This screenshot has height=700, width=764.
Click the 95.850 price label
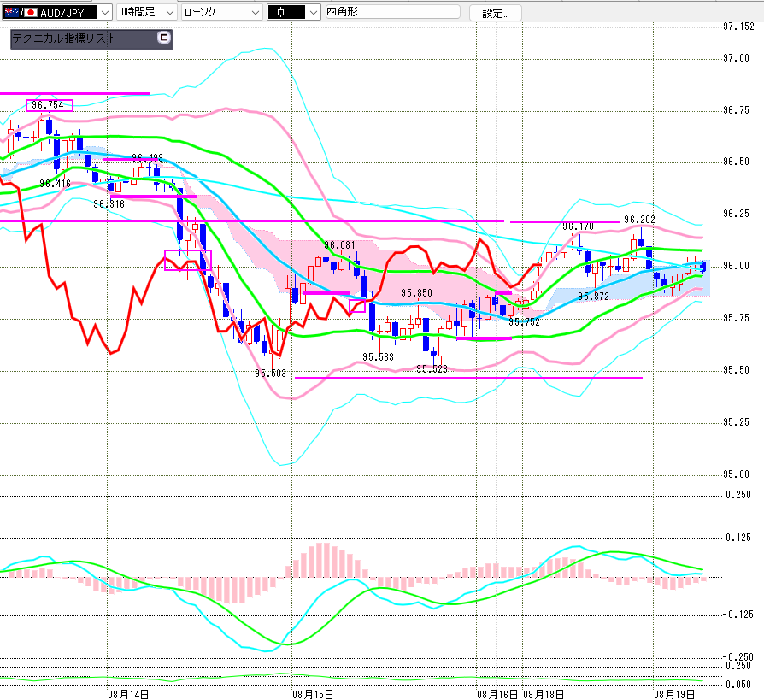coord(416,293)
